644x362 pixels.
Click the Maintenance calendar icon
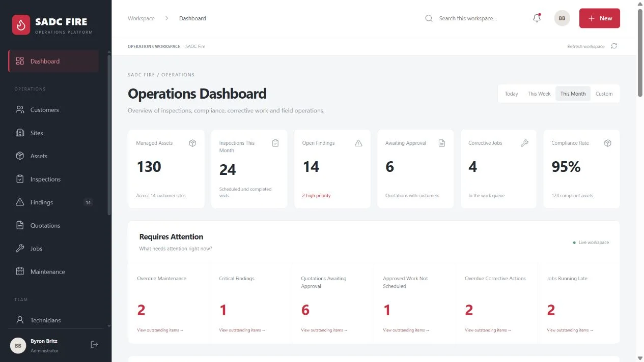[20, 271]
